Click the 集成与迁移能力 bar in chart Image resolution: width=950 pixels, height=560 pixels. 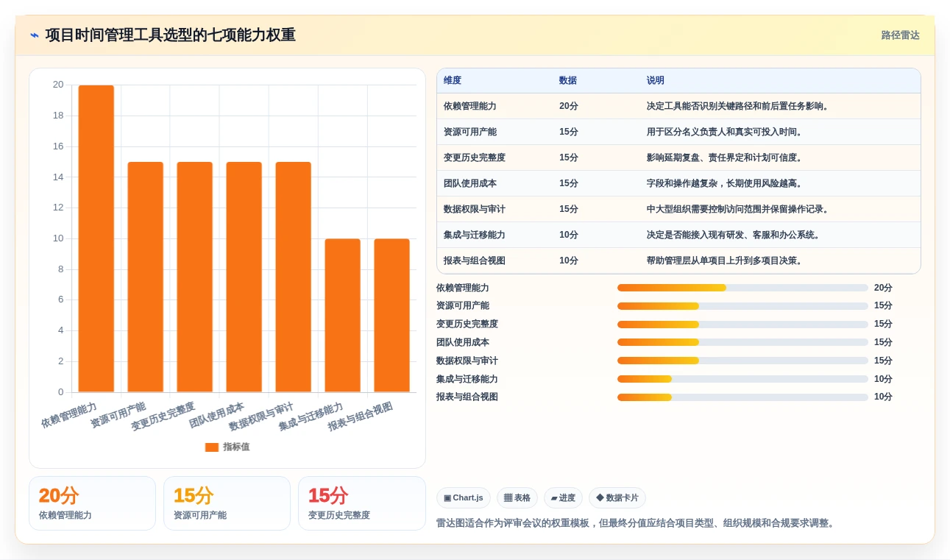click(x=343, y=315)
